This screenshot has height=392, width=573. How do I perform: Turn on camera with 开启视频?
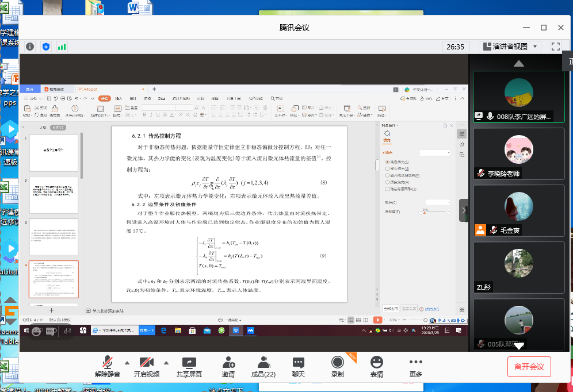(x=147, y=366)
